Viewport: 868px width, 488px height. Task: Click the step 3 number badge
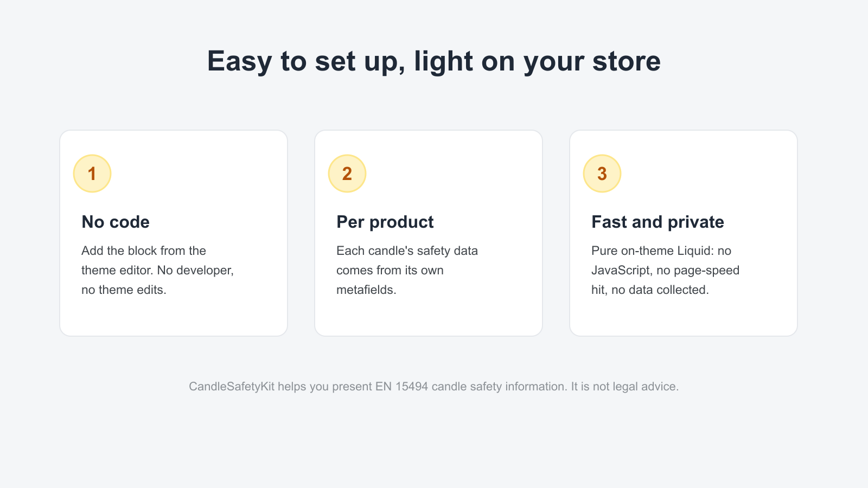tap(602, 174)
